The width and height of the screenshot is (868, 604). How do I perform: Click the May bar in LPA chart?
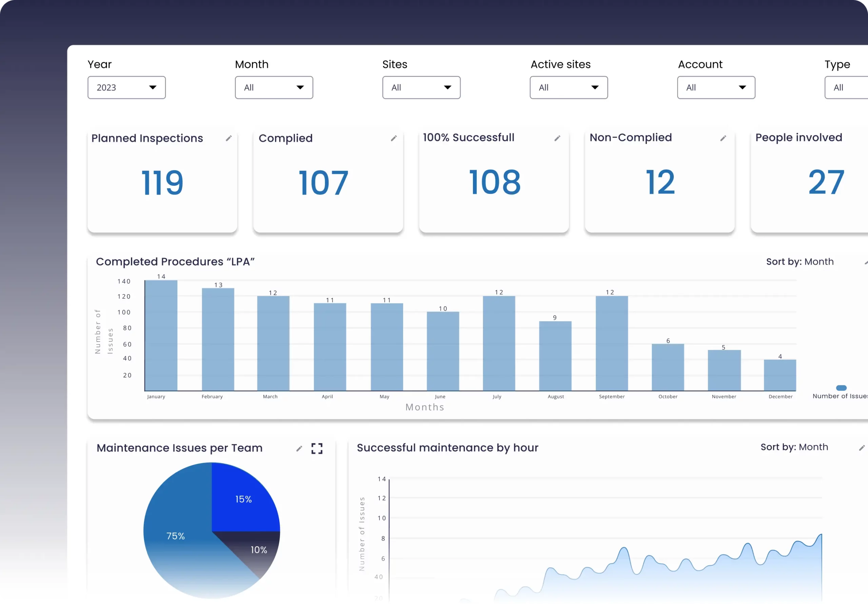pos(387,347)
